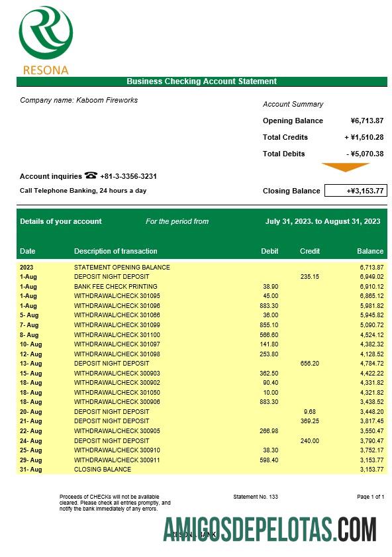Click the 5- Aug date cell

(29, 315)
